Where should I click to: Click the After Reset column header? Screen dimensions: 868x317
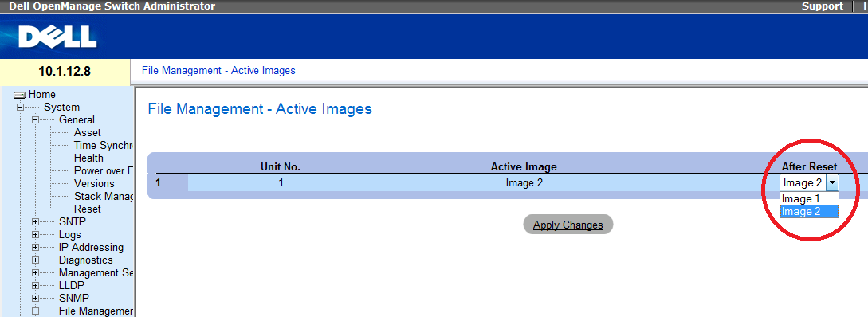[x=809, y=166]
